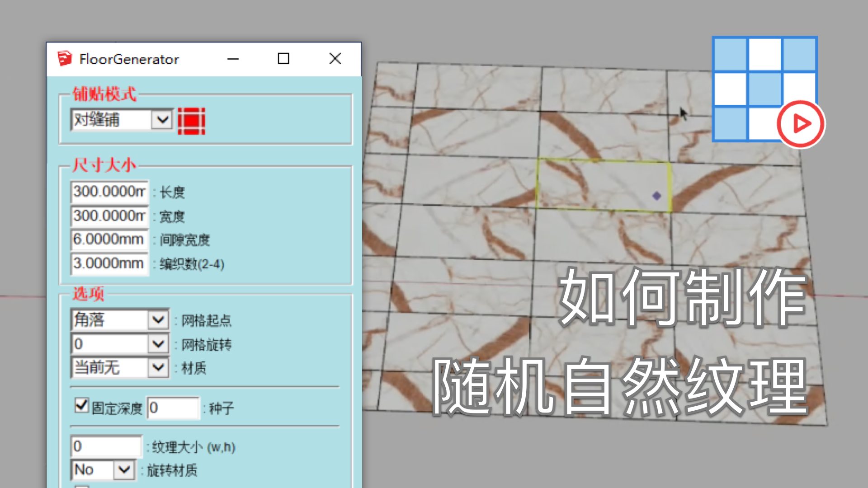The height and width of the screenshot is (488, 868).
Task: Enable the checkbox next to the 种子 field
Action: tap(80, 406)
